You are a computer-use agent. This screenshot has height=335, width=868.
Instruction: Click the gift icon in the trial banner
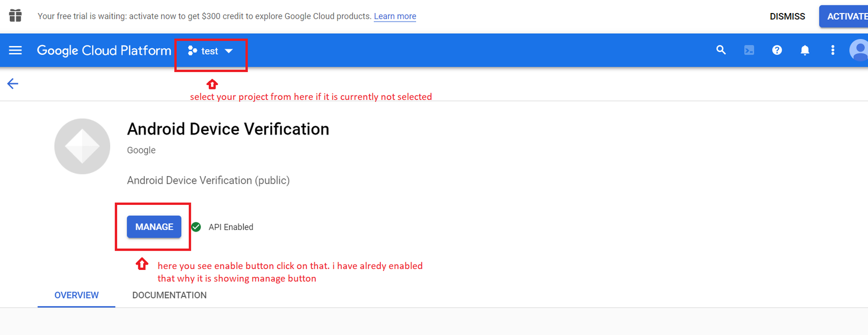[x=16, y=16]
